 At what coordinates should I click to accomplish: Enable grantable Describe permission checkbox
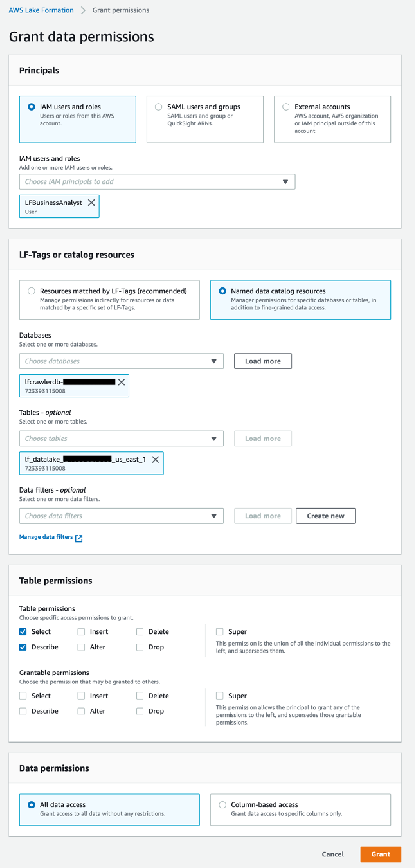(x=24, y=712)
